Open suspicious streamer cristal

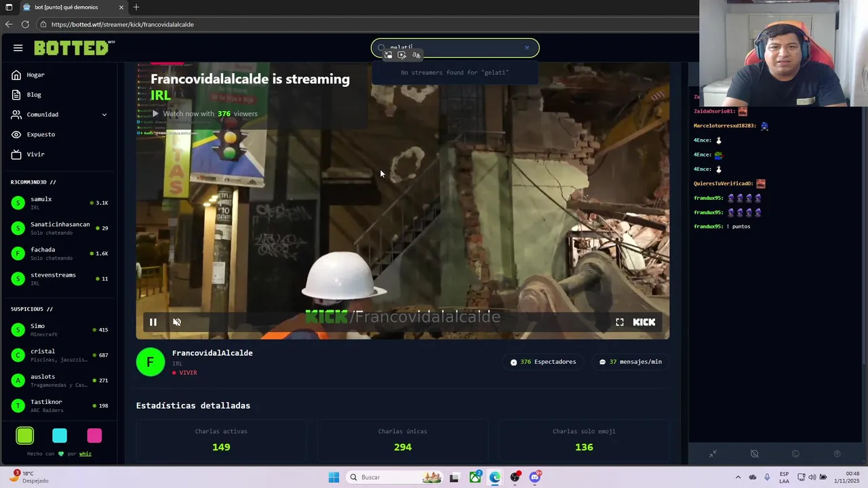[x=60, y=355]
